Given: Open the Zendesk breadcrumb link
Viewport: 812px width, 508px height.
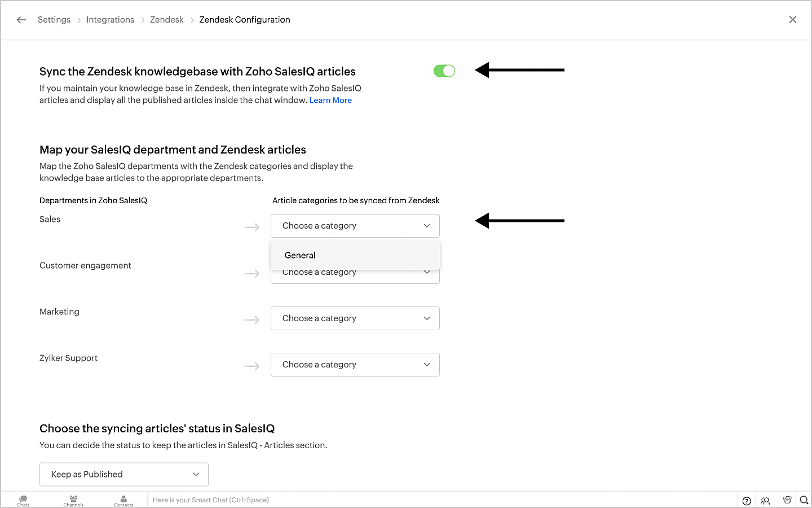Looking at the screenshot, I should (167, 20).
